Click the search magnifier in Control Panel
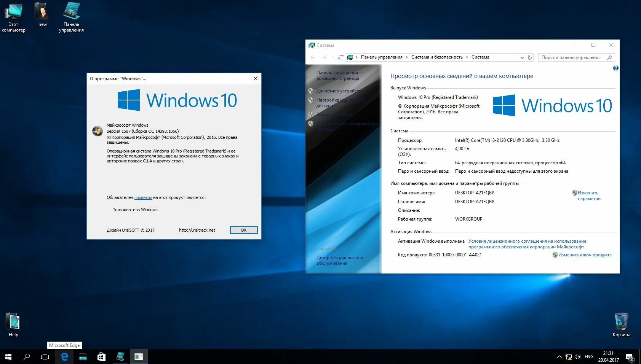 (x=609, y=57)
